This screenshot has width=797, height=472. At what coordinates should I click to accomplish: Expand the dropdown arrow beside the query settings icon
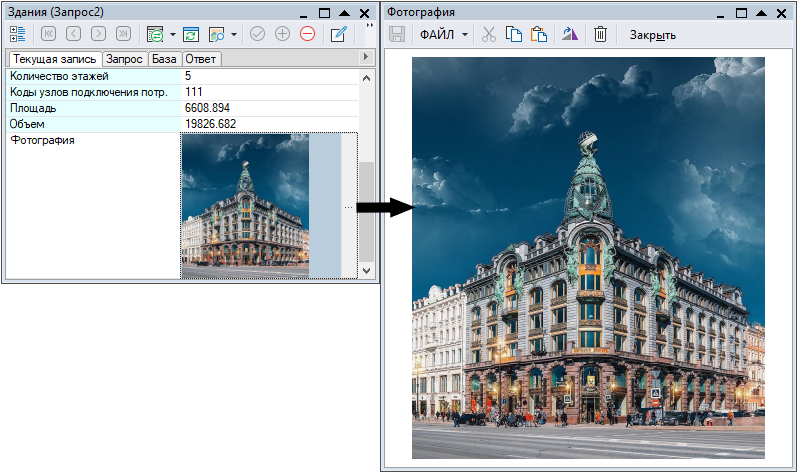pyautogui.click(x=172, y=34)
